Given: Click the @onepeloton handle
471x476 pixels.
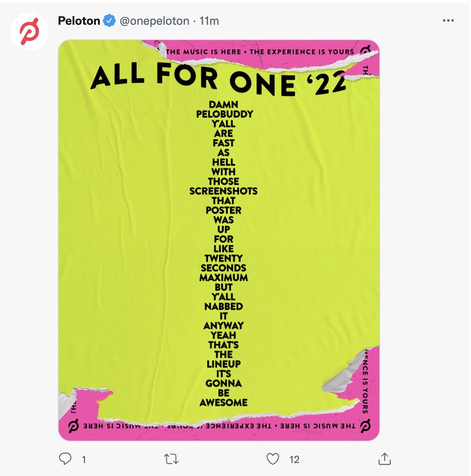Looking at the screenshot, I should tap(155, 20).
